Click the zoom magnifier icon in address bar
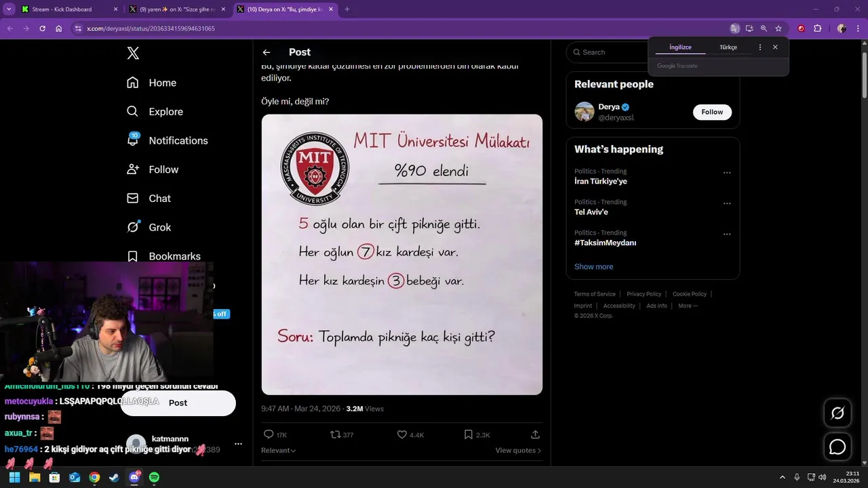Viewport: 868px width, 488px height. [764, 28]
